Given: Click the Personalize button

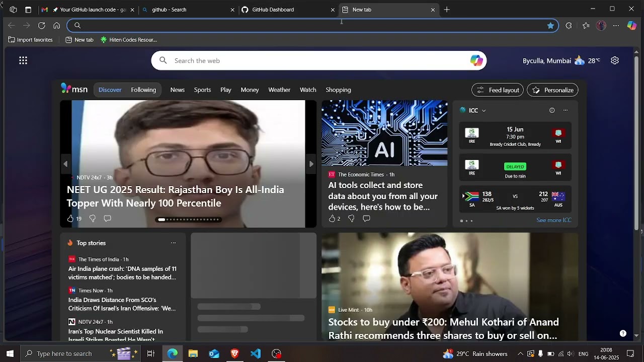Looking at the screenshot, I should pyautogui.click(x=552, y=90).
